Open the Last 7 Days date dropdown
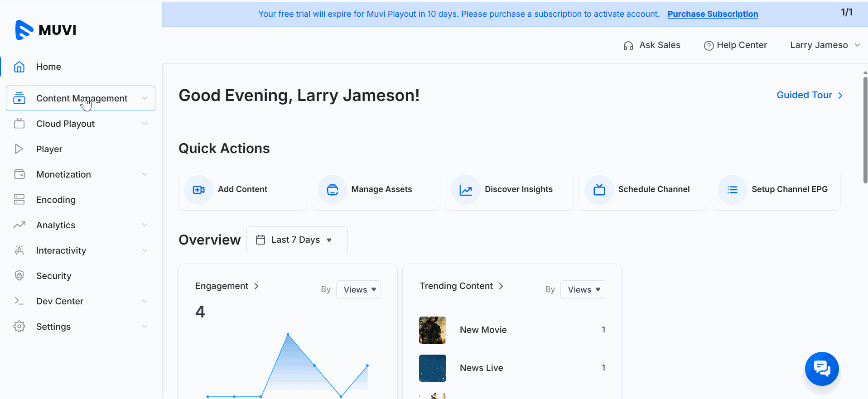The width and height of the screenshot is (868, 399). [297, 240]
